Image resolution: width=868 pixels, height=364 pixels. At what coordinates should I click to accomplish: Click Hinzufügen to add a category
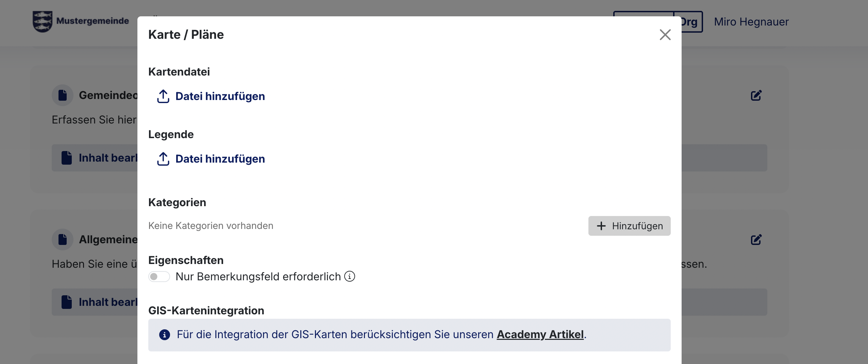629,226
